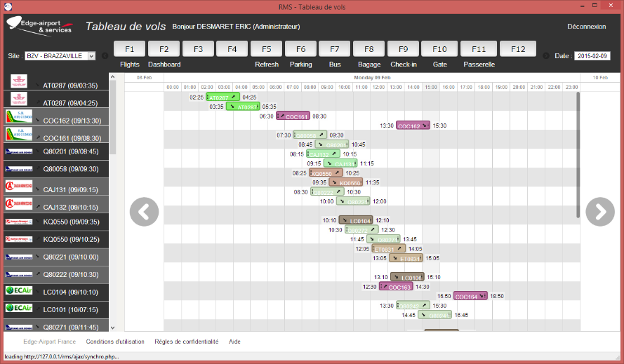Click the ECAir logo for LC0104

(19, 290)
